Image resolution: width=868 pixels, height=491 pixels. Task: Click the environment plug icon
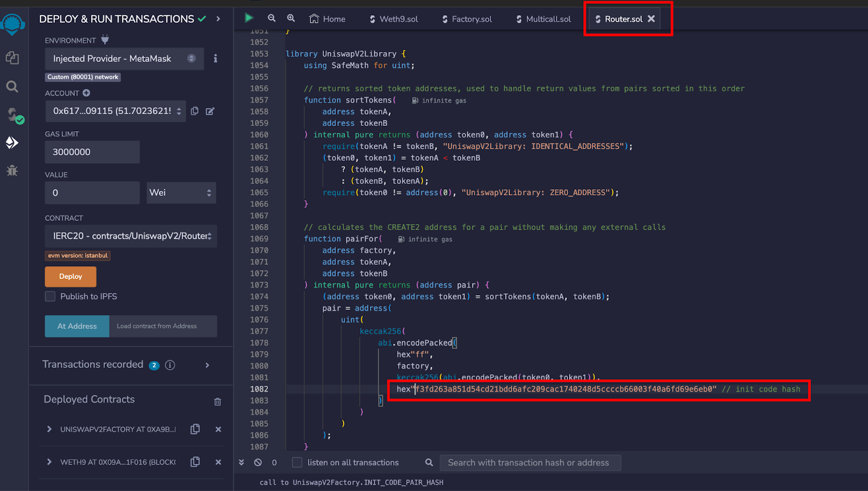tap(105, 40)
